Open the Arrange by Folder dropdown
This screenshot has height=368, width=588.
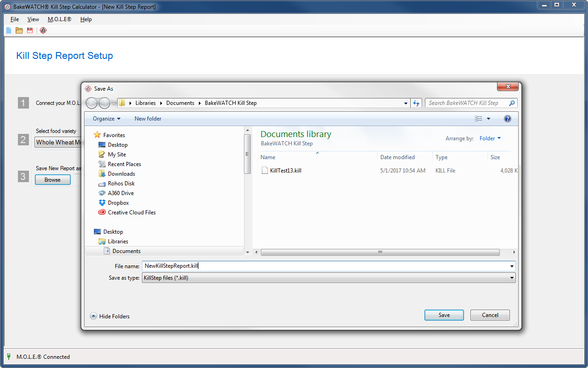[490, 138]
